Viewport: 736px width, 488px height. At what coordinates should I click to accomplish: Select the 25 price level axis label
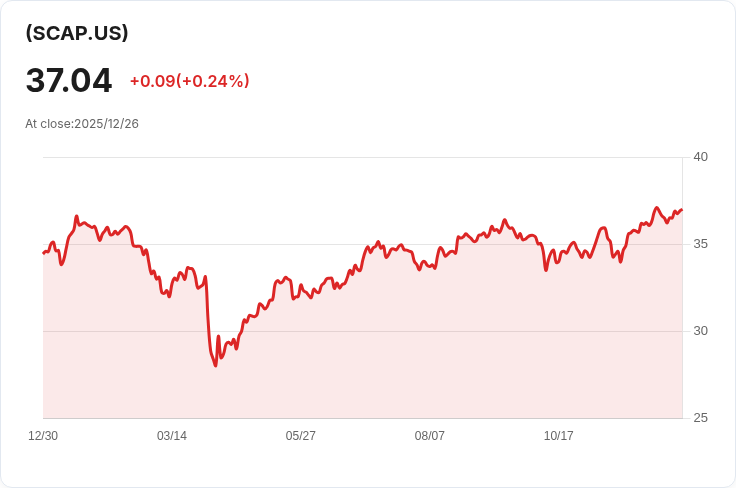pyautogui.click(x=700, y=418)
